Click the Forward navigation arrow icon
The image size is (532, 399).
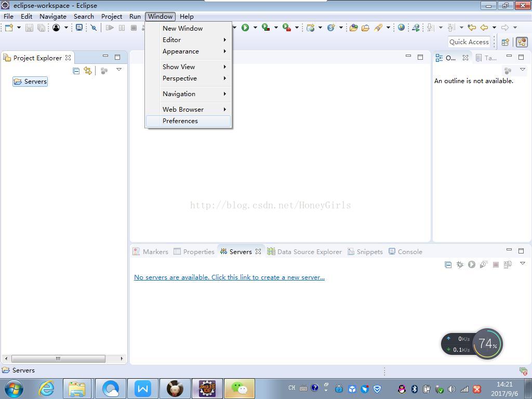click(505, 28)
